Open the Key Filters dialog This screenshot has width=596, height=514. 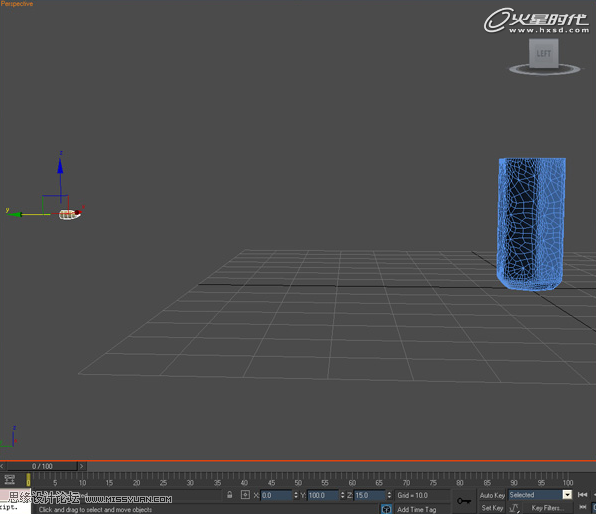pyautogui.click(x=547, y=508)
